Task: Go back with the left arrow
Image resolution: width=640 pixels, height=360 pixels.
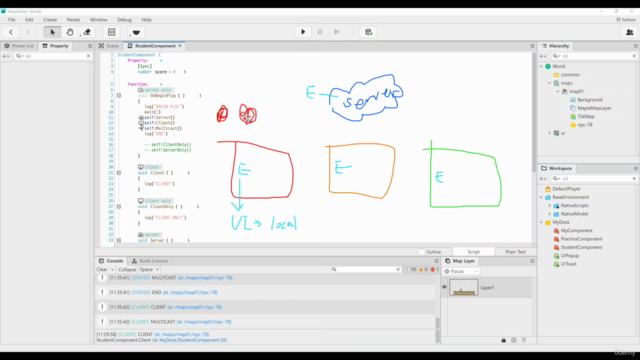Action: pos(11,32)
